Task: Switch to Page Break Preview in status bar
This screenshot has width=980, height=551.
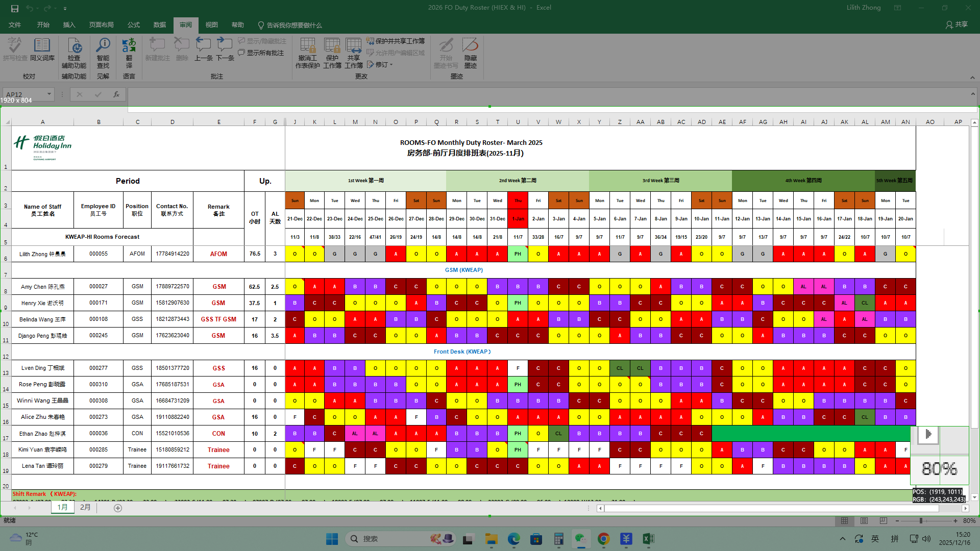Action: pos(883,521)
